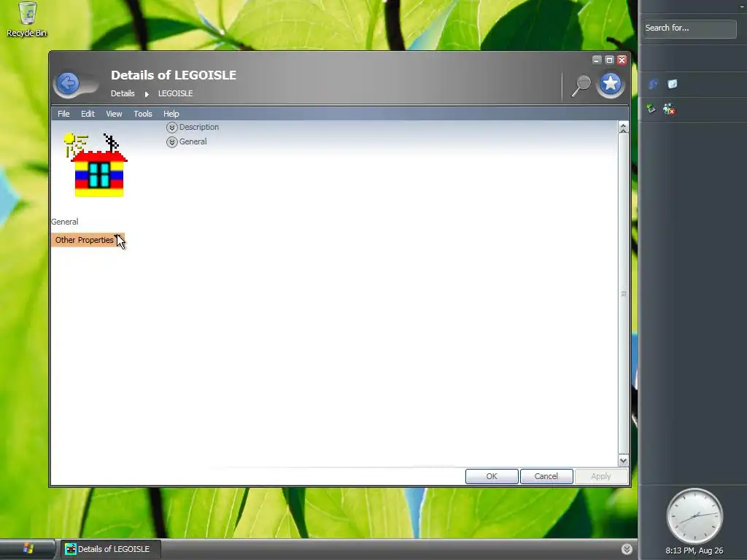The image size is (747, 560).
Task: Open the Tools menu
Action: (x=143, y=114)
